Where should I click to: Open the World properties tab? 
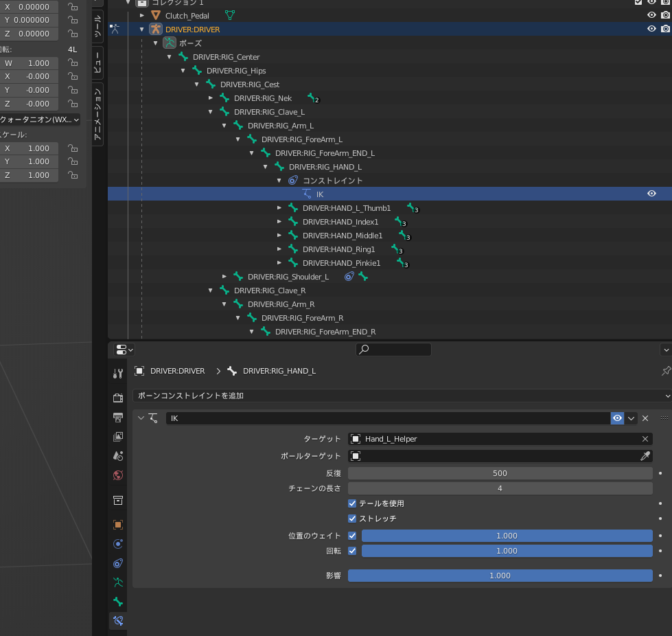[x=118, y=475]
